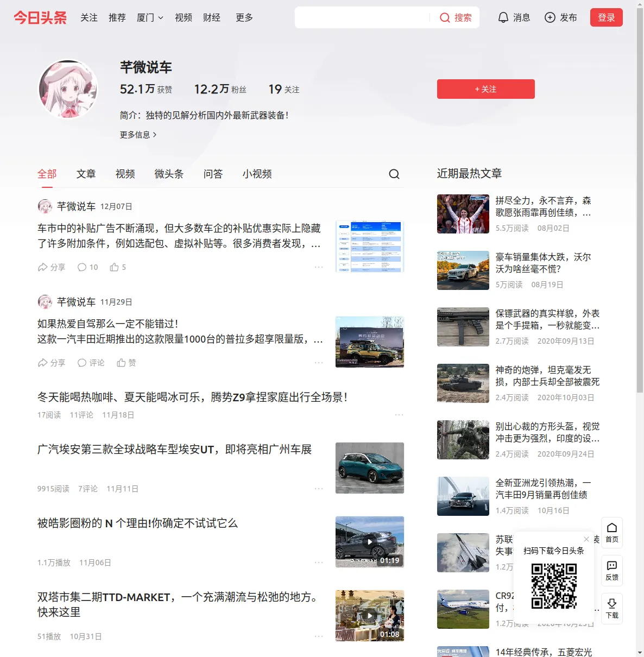Open article 冬天能喝热咖啡 腾势Z9

point(193,397)
